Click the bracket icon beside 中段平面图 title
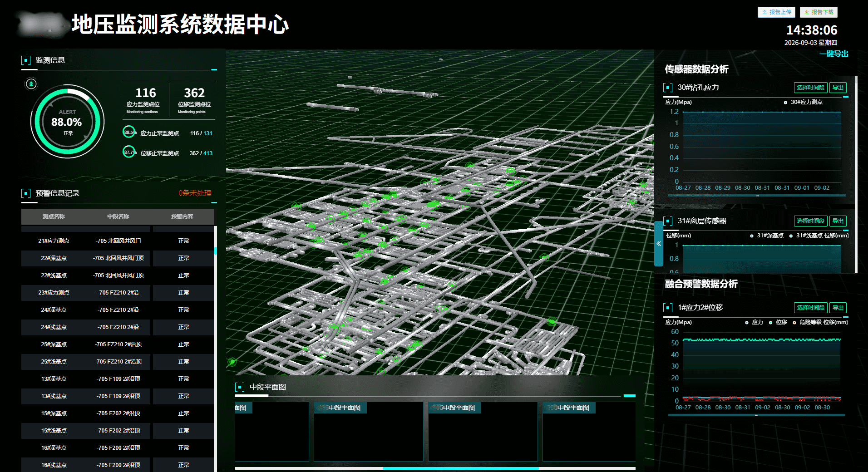The image size is (868, 472). pyautogui.click(x=240, y=387)
